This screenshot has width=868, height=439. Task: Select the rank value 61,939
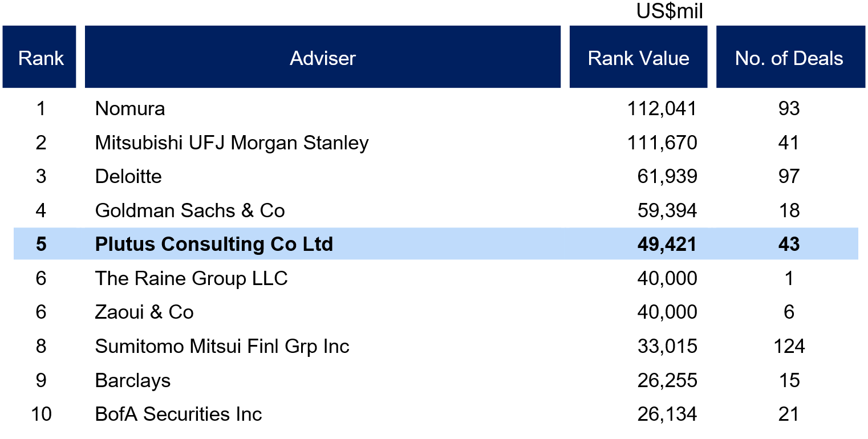(x=667, y=176)
